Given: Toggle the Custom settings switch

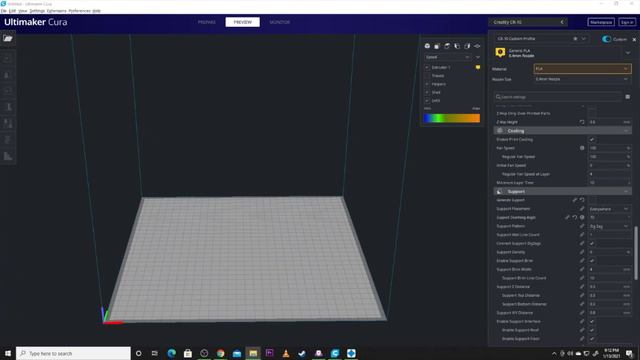Looking at the screenshot, I should tap(607, 39).
